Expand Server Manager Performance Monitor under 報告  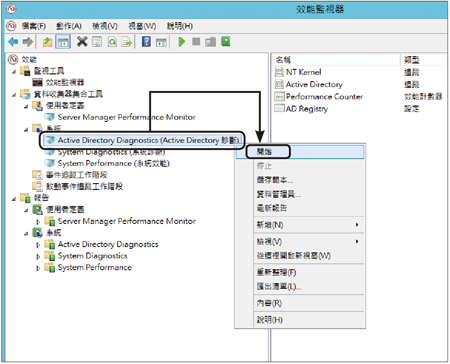[38, 222]
